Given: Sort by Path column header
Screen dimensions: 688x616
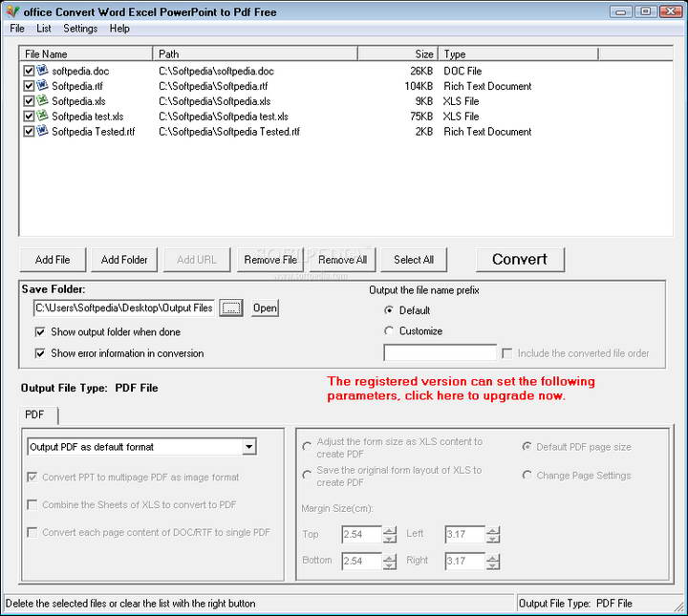Looking at the screenshot, I should [255, 53].
